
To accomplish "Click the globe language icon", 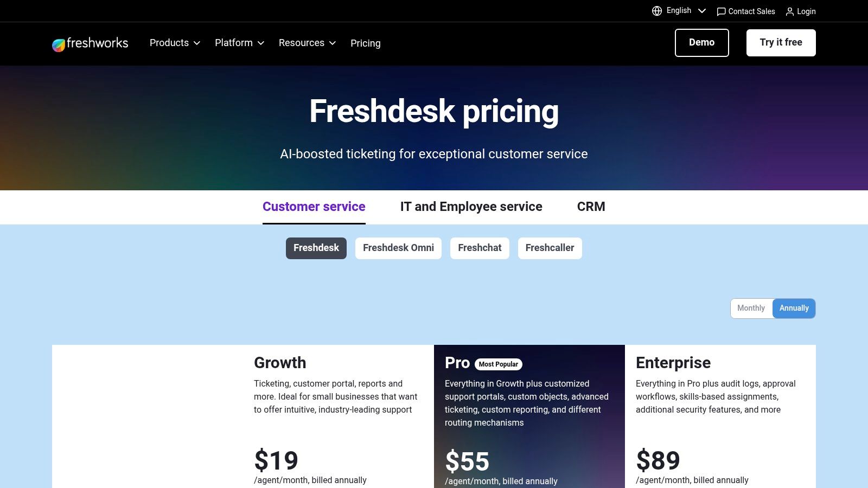I will (656, 10).
